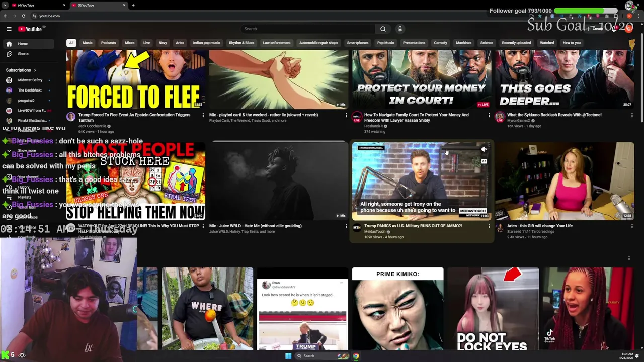Open more options for playboi carti mix
This screenshot has width=644, height=362.
click(x=346, y=115)
